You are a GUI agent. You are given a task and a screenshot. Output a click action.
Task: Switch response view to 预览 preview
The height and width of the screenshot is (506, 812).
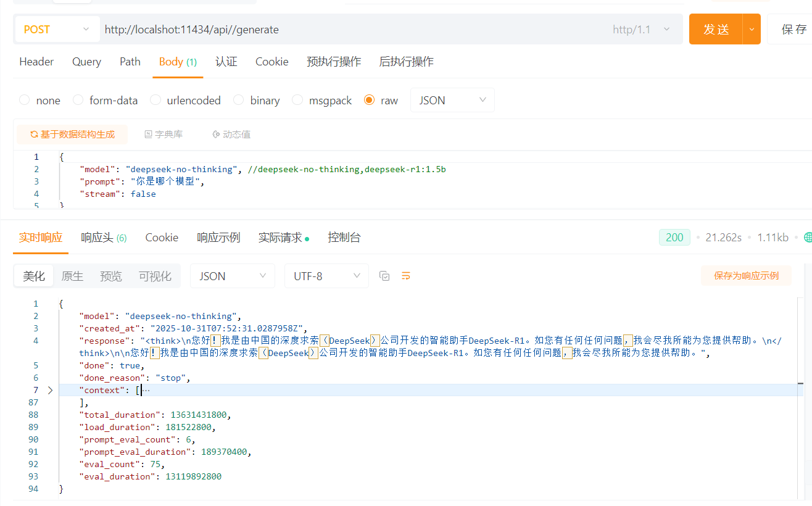pos(111,276)
